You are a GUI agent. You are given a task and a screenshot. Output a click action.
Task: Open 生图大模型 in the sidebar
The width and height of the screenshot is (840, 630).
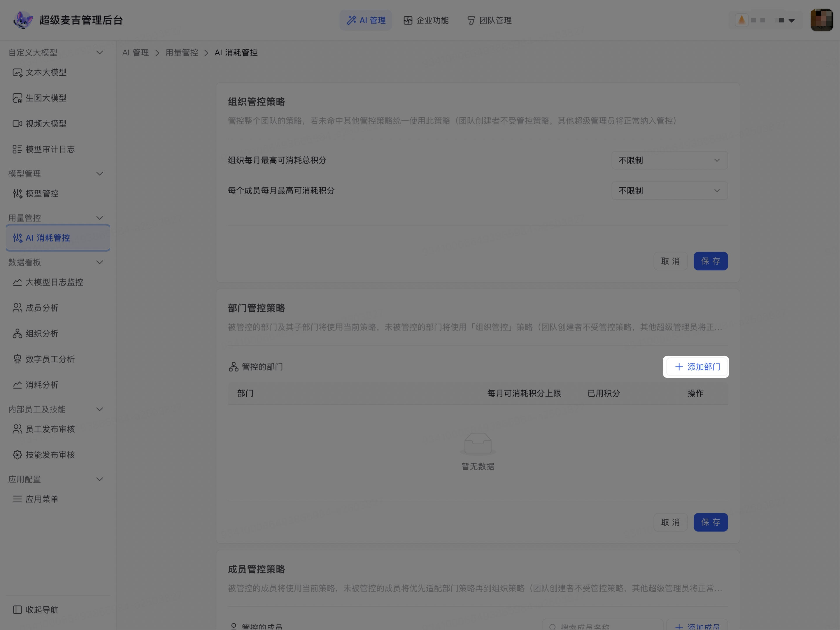58,98
